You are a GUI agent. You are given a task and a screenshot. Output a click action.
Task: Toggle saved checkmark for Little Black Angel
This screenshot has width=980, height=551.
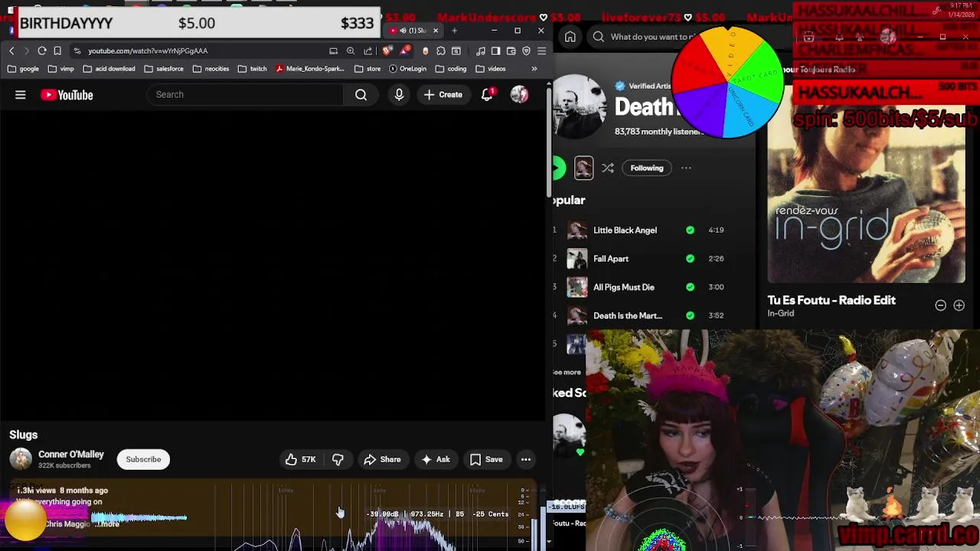point(691,230)
